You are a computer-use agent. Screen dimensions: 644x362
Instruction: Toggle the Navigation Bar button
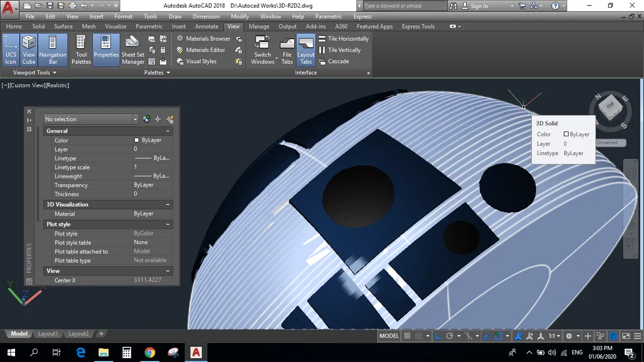(52, 50)
